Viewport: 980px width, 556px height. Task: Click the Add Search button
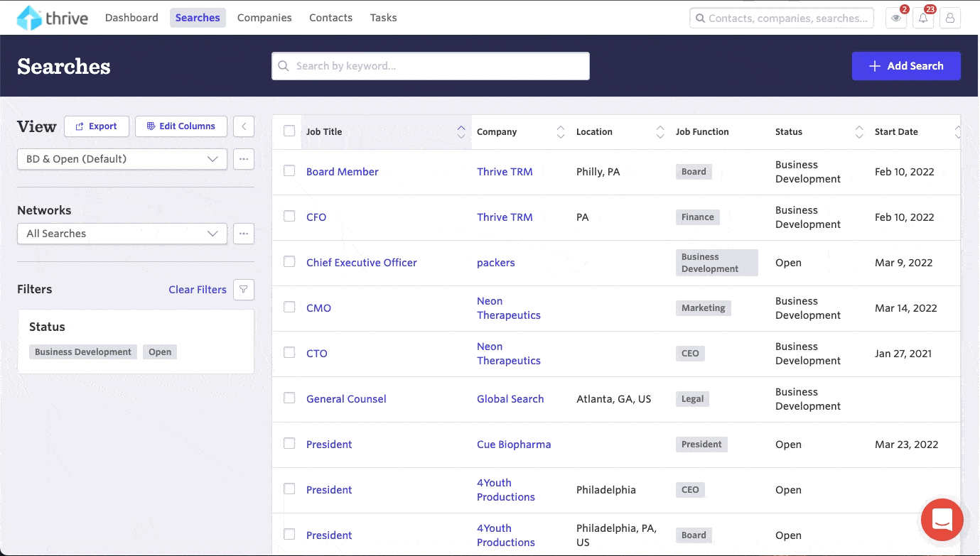(x=906, y=66)
